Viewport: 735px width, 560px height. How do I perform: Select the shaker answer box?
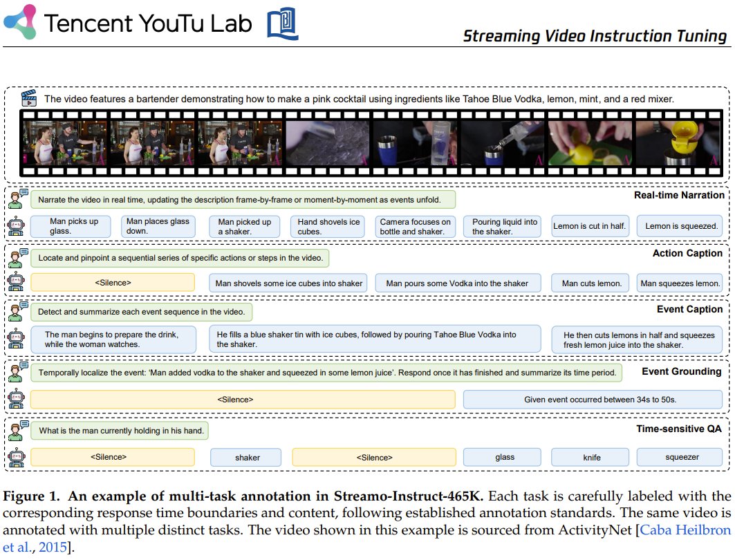[x=247, y=457]
